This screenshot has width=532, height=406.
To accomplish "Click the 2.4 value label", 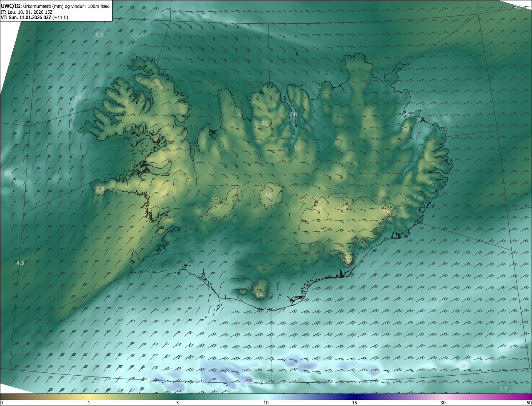I will pos(386,211).
